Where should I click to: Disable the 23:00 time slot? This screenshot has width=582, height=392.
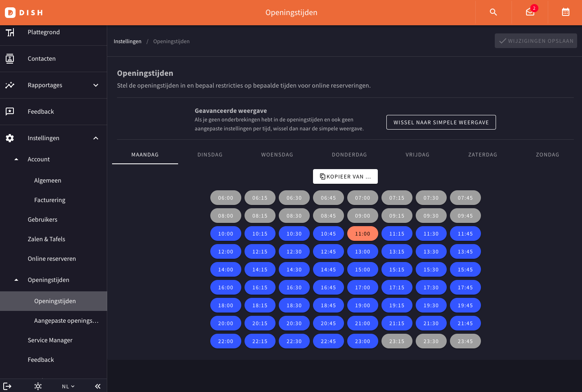tap(362, 341)
